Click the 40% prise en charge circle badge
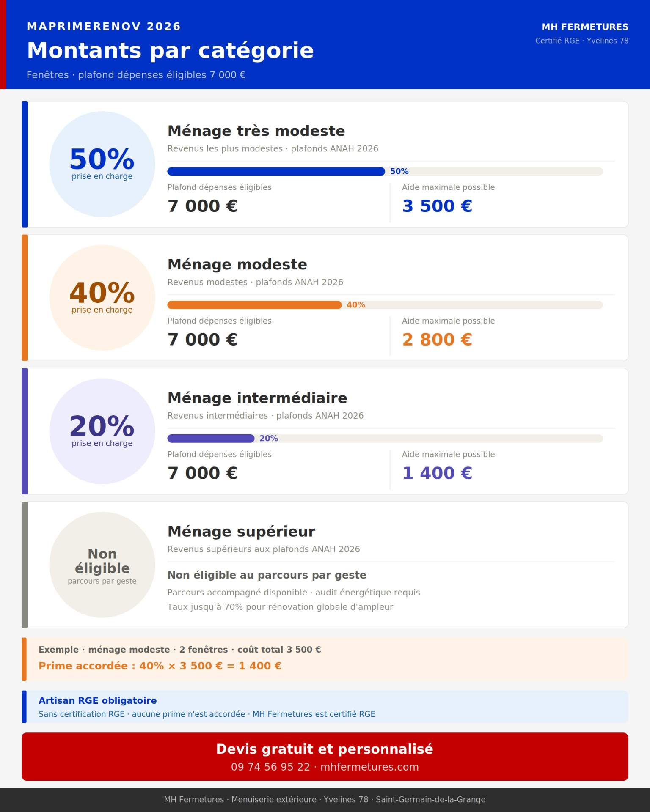Viewport: 650px width, 812px height. coord(102,298)
